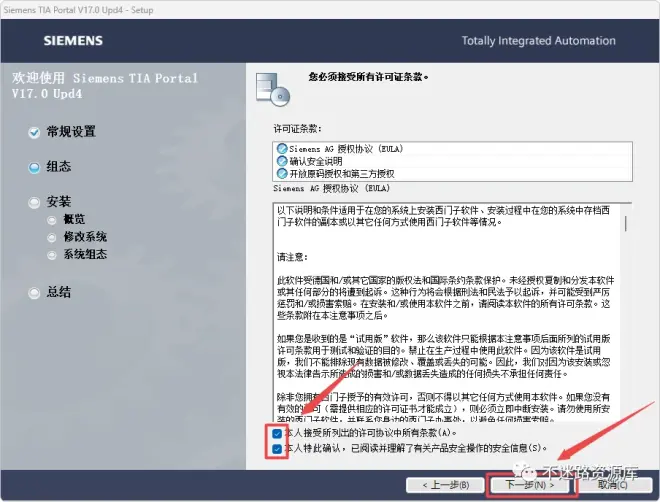
Task: Select 常规设置 step in sidebar
Action: click(71, 132)
